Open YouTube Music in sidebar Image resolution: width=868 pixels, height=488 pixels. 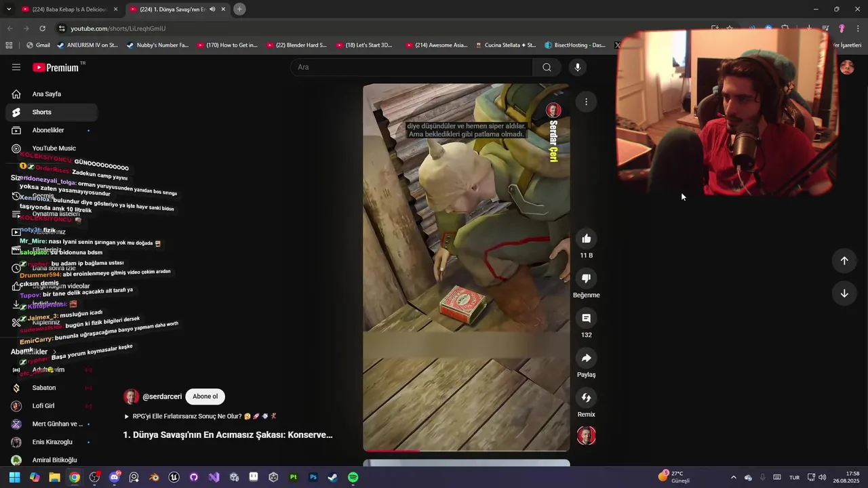(x=51, y=148)
